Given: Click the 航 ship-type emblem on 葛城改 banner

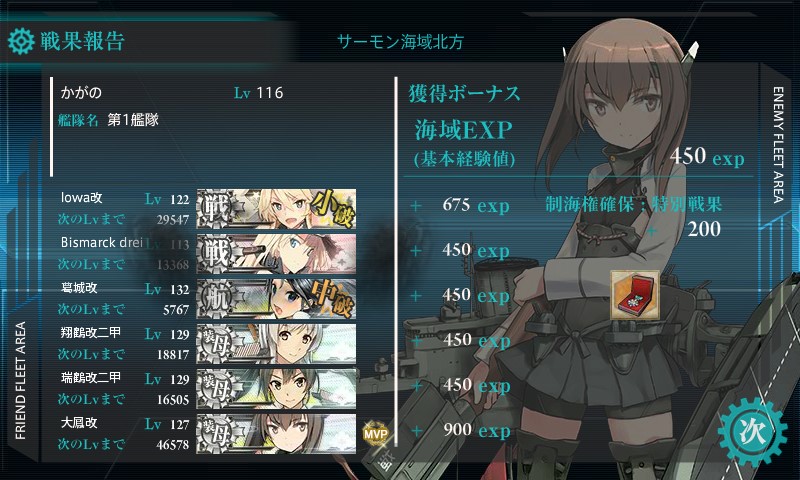Looking at the screenshot, I should pos(216,299).
